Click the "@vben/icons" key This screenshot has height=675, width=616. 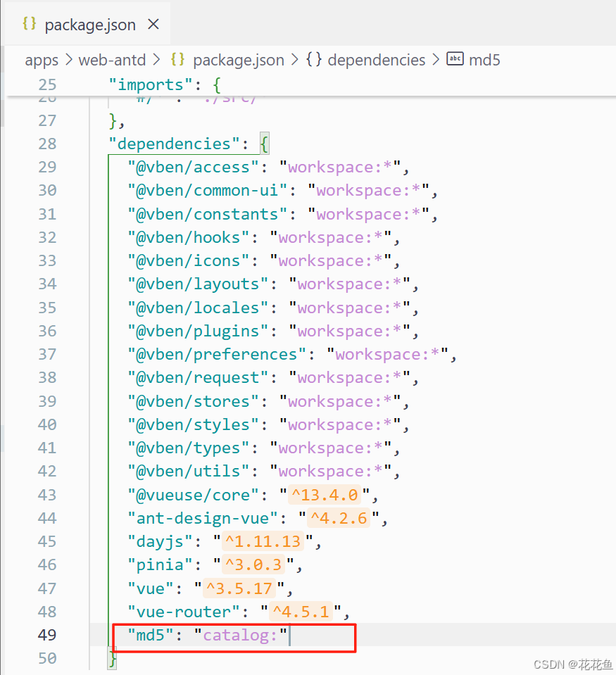[189, 260]
